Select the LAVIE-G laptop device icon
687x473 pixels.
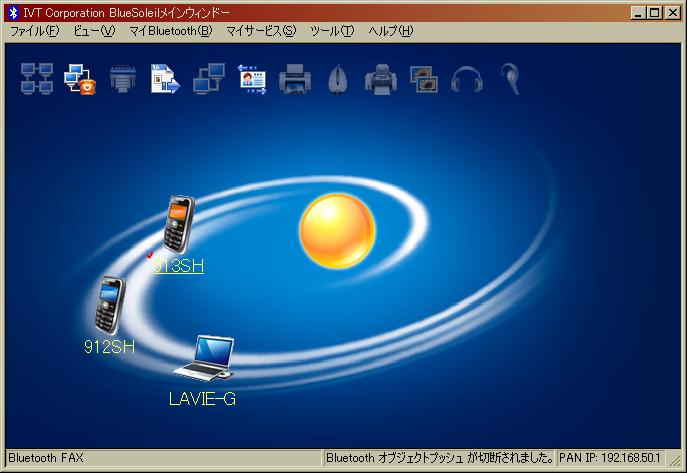[x=204, y=358]
